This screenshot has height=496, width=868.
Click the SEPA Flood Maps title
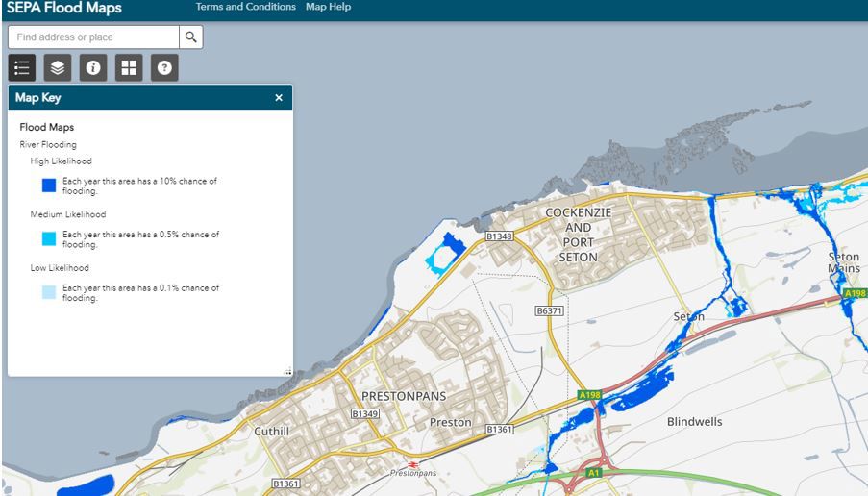coord(64,8)
